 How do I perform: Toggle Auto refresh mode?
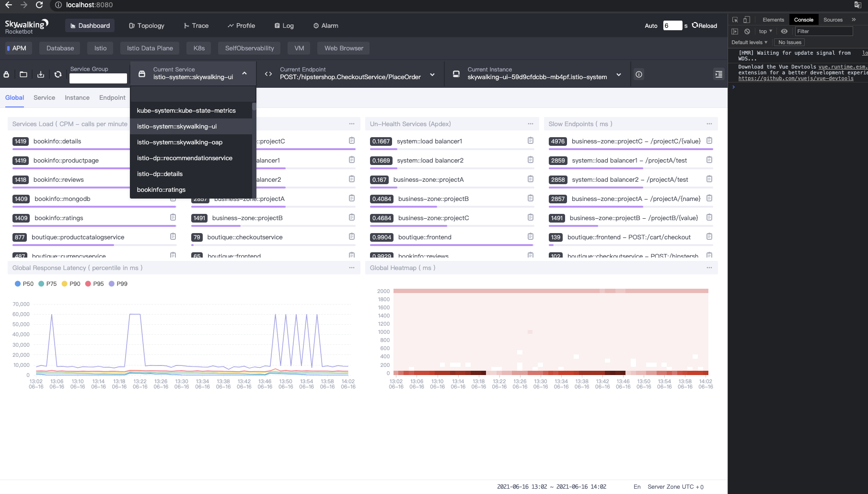pos(651,26)
